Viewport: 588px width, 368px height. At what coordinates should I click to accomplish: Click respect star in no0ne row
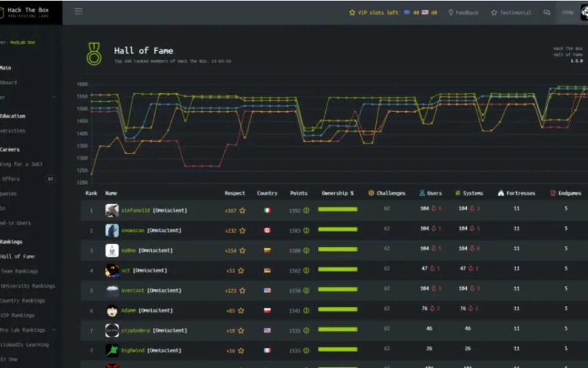243,250
